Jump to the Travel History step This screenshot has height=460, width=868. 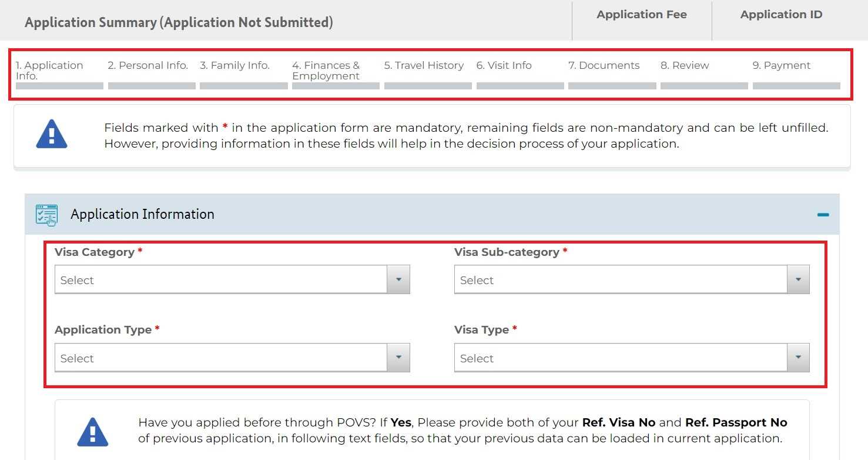pos(424,66)
